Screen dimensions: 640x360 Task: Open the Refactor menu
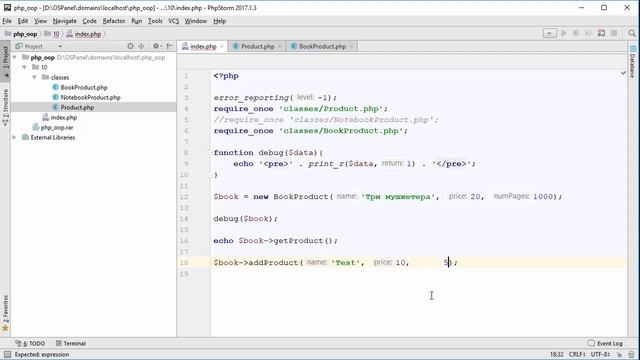coord(114,21)
